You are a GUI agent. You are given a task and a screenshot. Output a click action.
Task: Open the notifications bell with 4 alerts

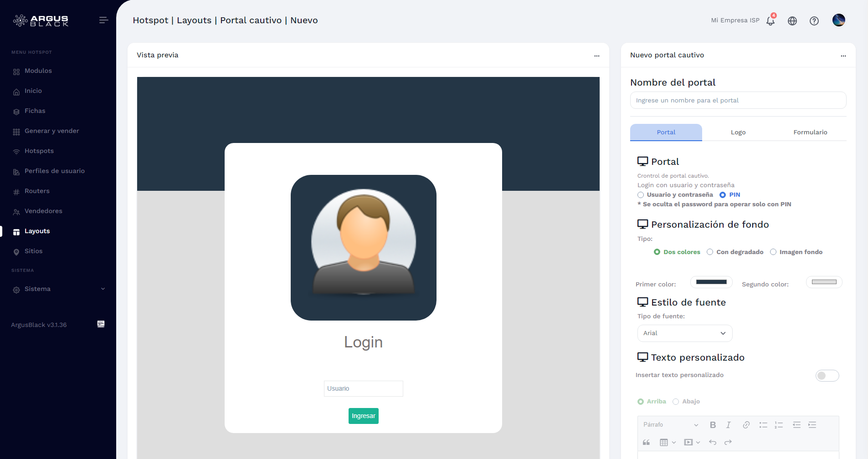coord(770,21)
